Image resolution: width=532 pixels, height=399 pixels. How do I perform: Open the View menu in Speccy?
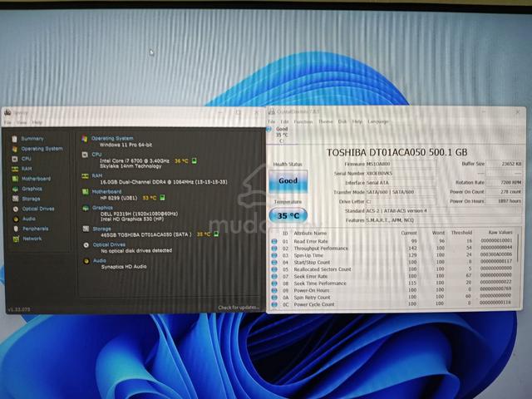point(22,122)
